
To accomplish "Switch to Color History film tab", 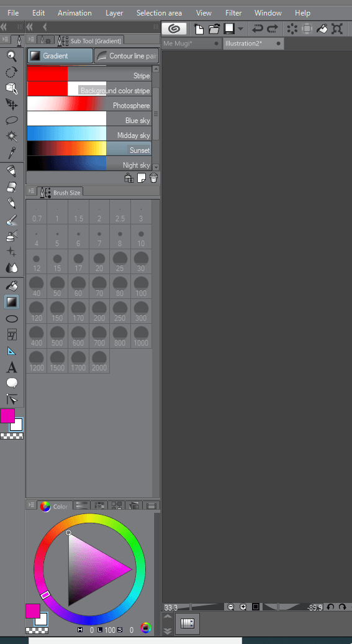I will tap(151, 505).
